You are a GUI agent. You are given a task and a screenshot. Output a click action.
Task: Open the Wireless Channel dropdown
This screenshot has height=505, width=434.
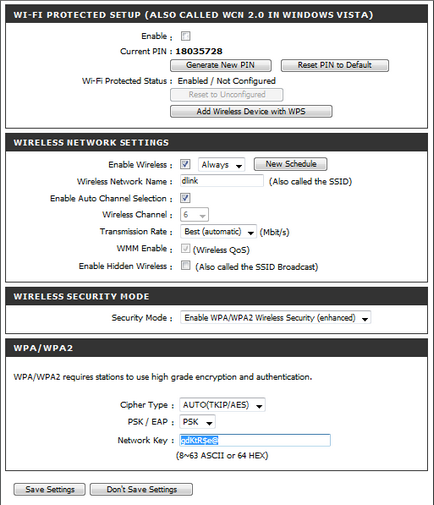click(x=195, y=215)
